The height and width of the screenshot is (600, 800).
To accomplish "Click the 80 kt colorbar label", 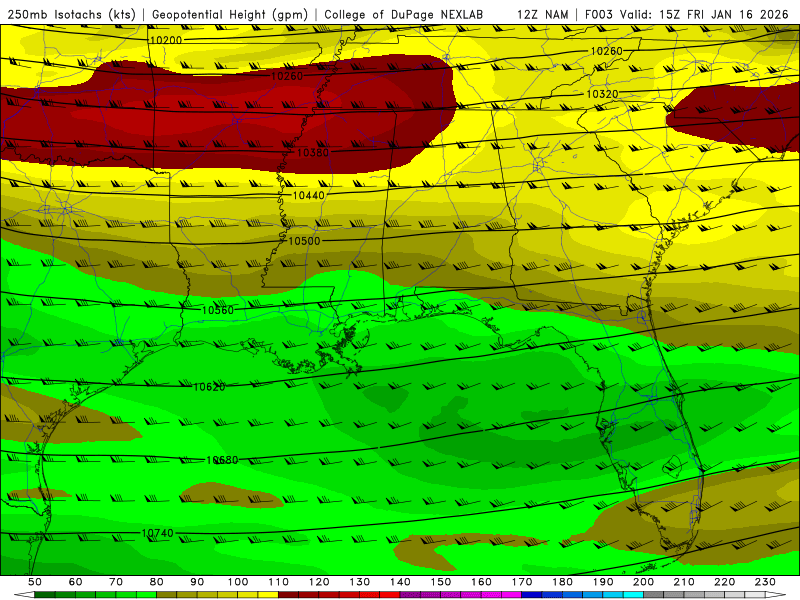I will pos(156,582).
